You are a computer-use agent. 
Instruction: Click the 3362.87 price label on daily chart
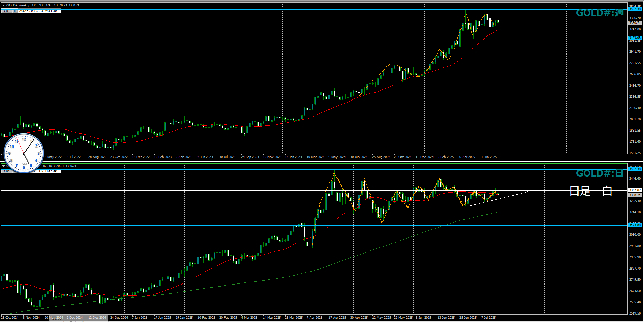[x=635, y=190]
